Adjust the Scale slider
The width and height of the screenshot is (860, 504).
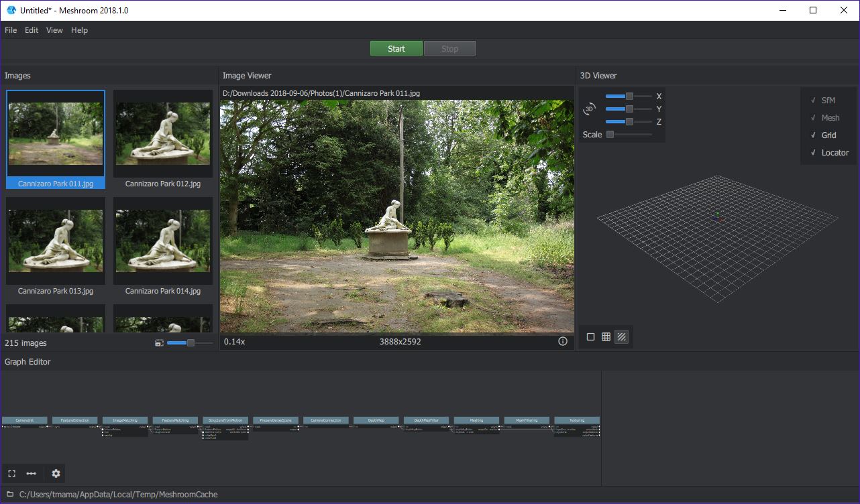pyautogui.click(x=629, y=134)
